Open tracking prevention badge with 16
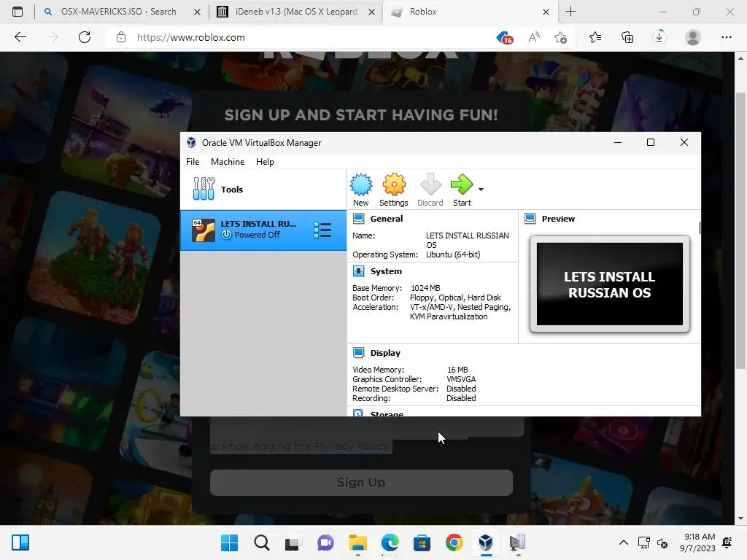Viewport: 747px width, 560px height. point(505,38)
